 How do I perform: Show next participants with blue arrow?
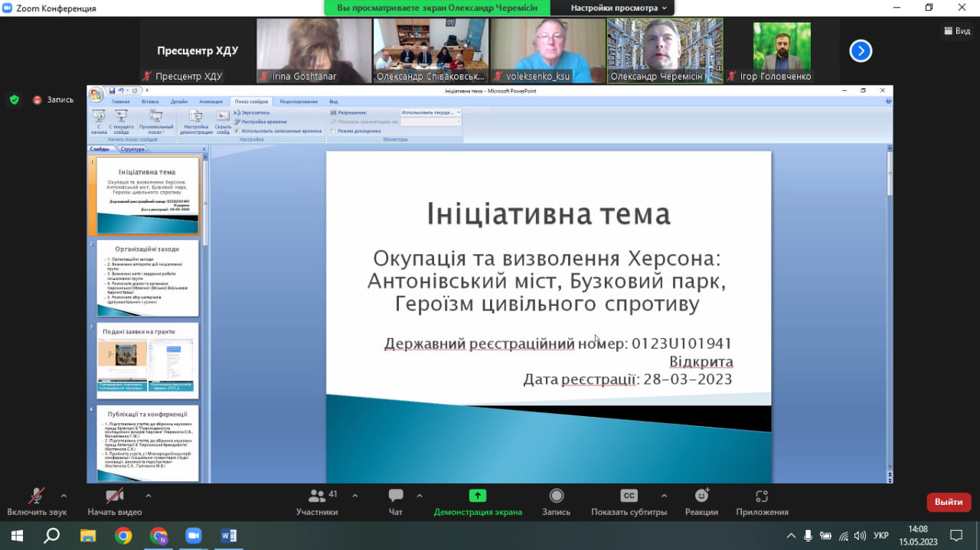coord(861,51)
